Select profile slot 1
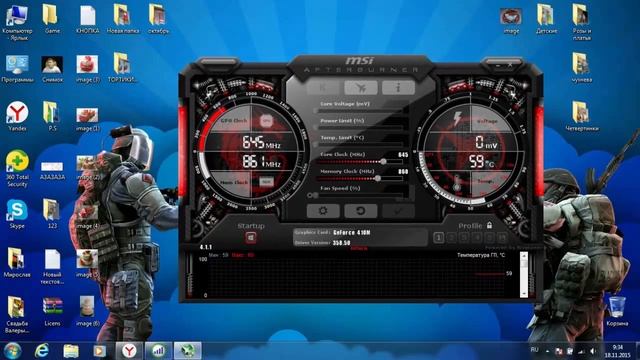 coord(439,237)
